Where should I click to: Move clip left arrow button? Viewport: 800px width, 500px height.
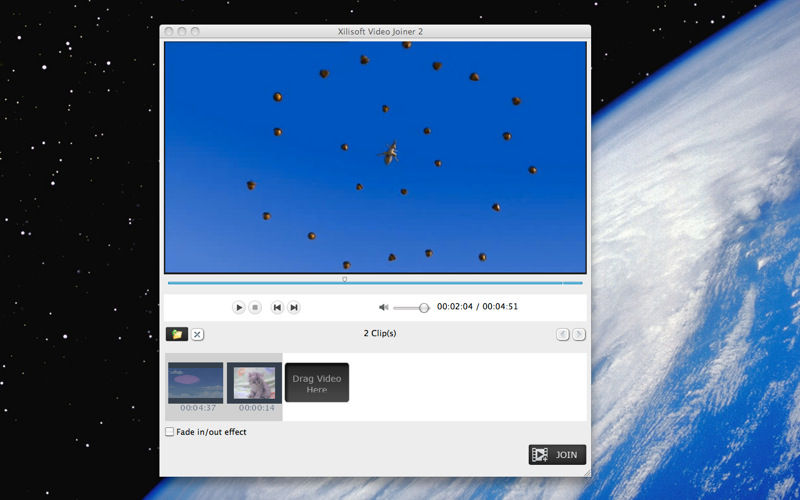(x=563, y=335)
